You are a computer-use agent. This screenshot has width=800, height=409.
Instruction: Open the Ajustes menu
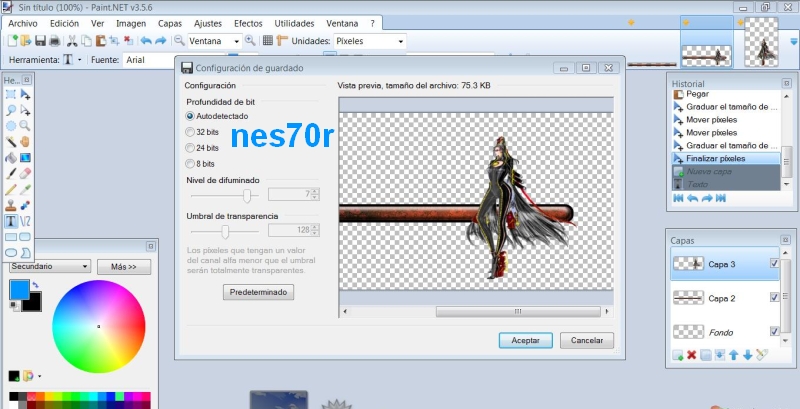pos(208,23)
